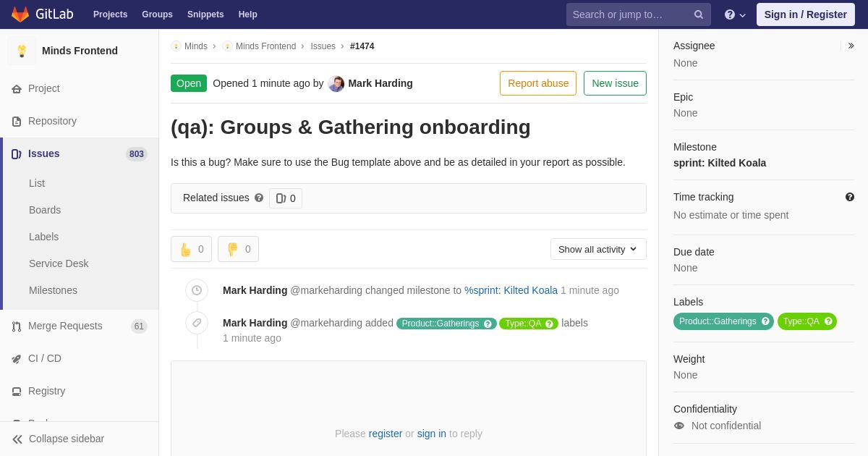Click the Time tracking help icon
Image resolution: width=868 pixels, height=456 pixels.
click(850, 197)
